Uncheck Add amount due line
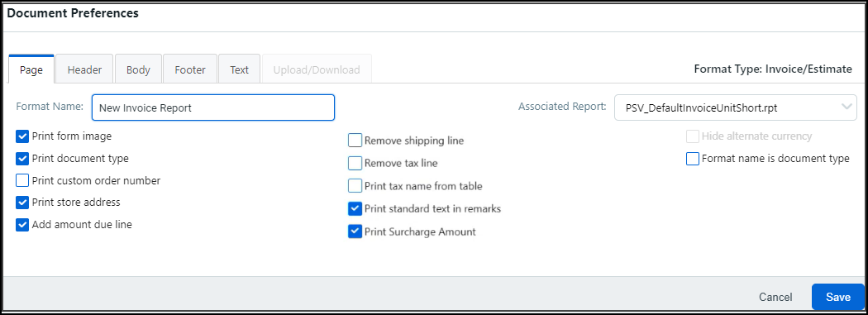 [x=22, y=225]
